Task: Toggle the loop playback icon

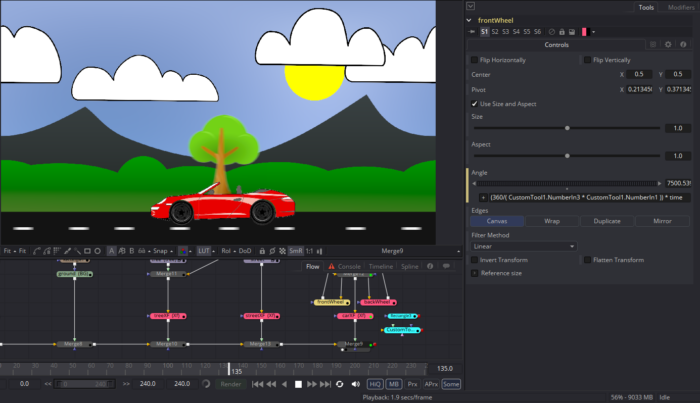Action: pyautogui.click(x=340, y=384)
